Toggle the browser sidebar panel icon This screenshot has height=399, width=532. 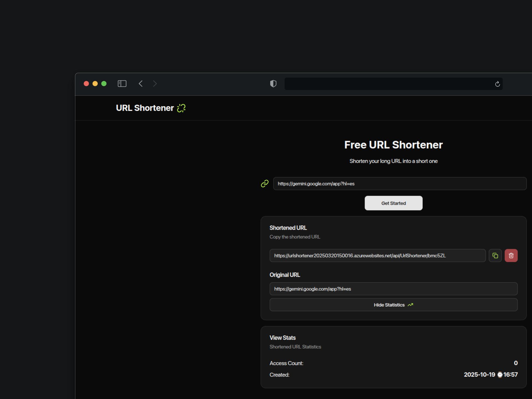pyautogui.click(x=122, y=84)
